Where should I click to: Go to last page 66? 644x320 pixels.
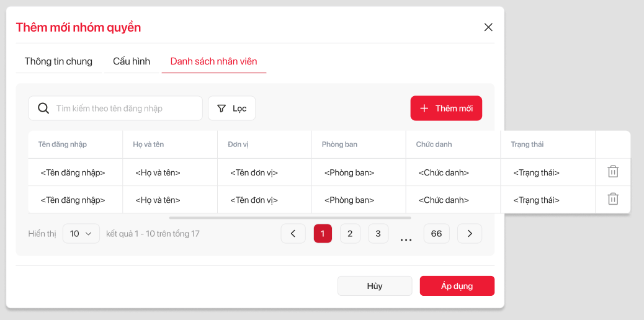click(436, 234)
